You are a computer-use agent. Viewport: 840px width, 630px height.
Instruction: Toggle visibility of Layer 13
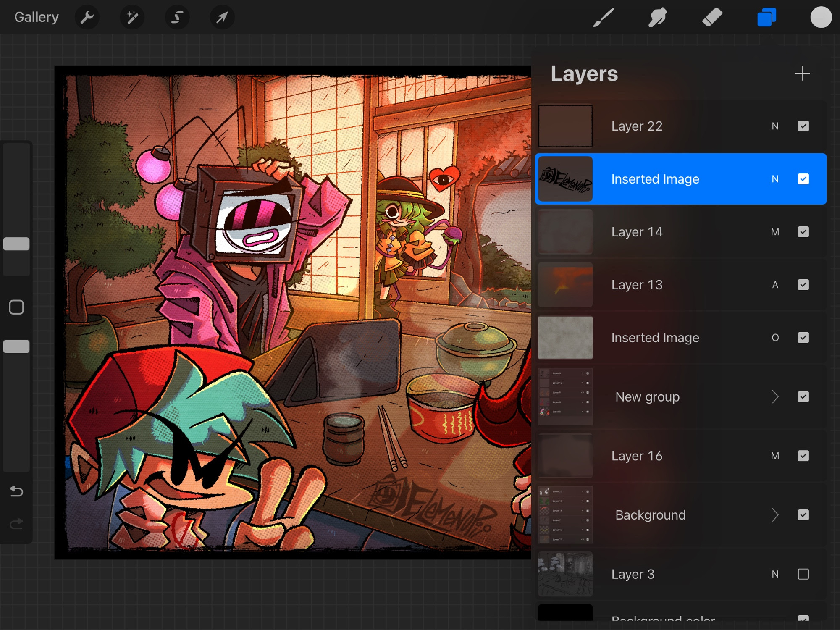coord(803,285)
